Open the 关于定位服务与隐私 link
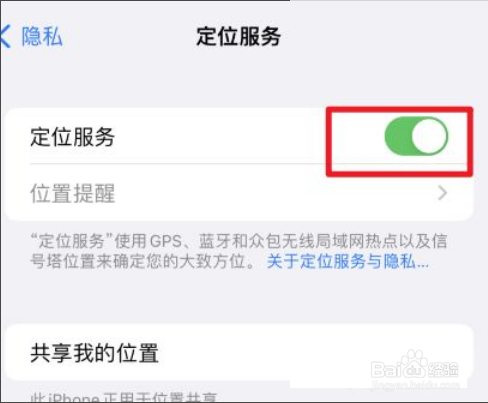 click(348, 261)
